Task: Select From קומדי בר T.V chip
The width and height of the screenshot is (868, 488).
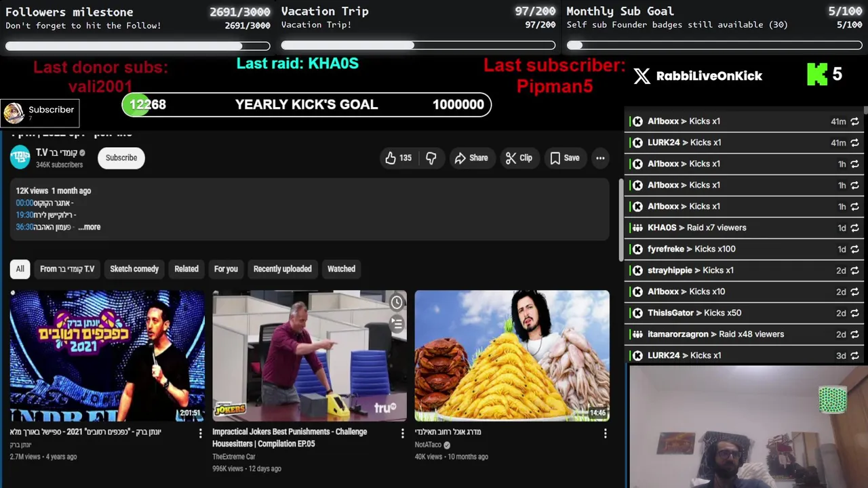Action: pos(67,269)
